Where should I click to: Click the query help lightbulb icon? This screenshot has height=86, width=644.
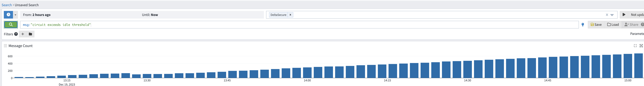tap(583, 25)
